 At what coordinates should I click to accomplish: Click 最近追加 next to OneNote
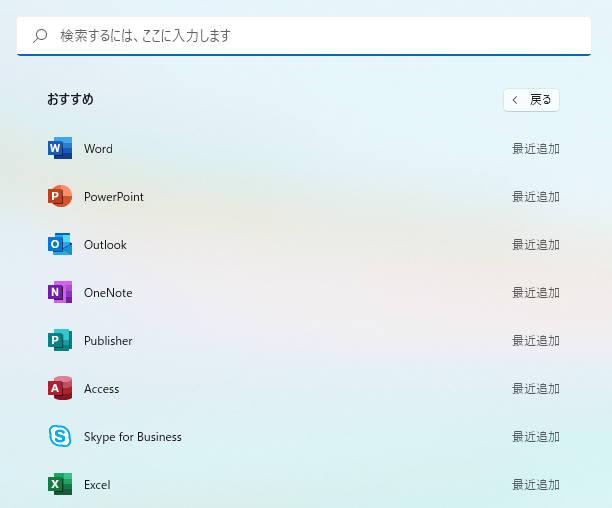tap(536, 293)
